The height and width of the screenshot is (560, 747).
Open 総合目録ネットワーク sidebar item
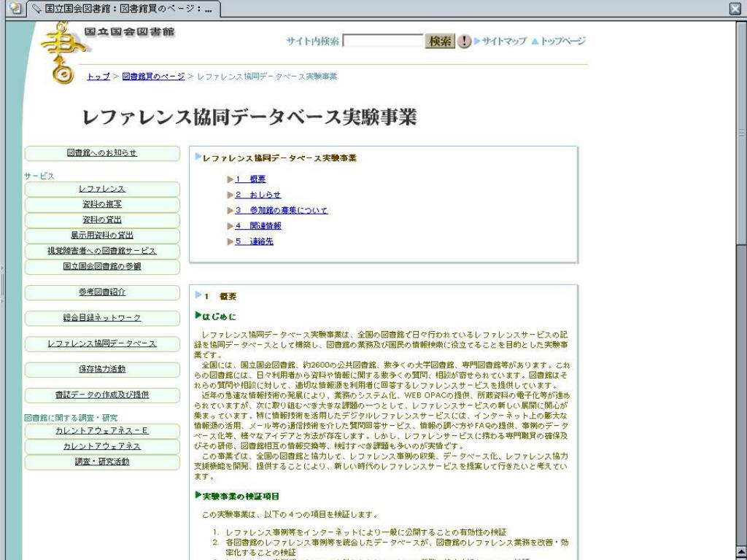coord(102,318)
